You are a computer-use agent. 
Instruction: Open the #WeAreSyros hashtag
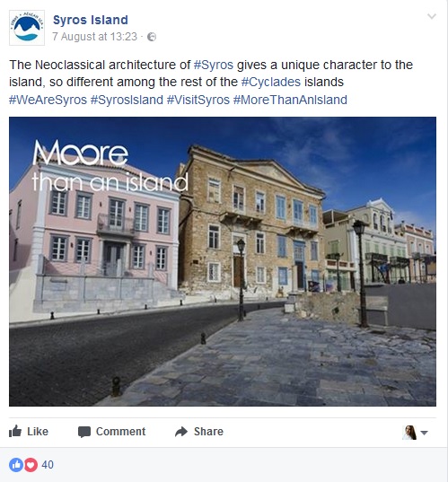pos(48,100)
